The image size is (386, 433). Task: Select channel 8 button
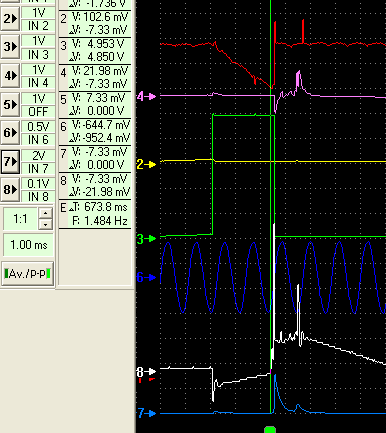click(10, 190)
